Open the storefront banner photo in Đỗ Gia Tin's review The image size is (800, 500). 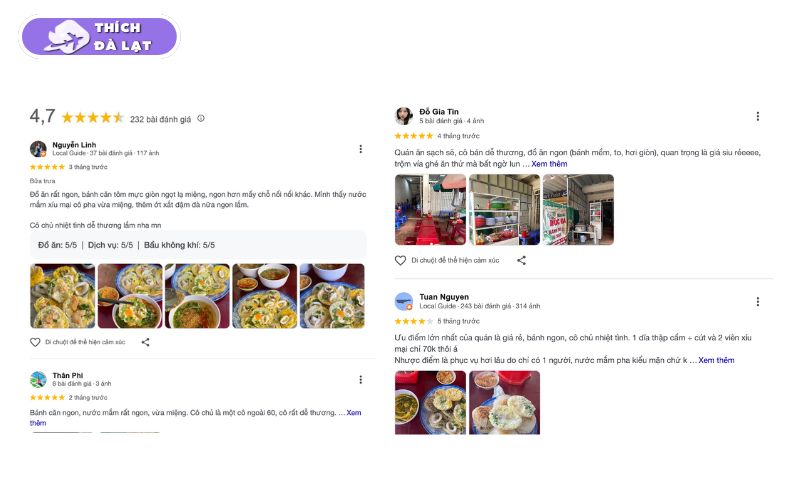578,210
